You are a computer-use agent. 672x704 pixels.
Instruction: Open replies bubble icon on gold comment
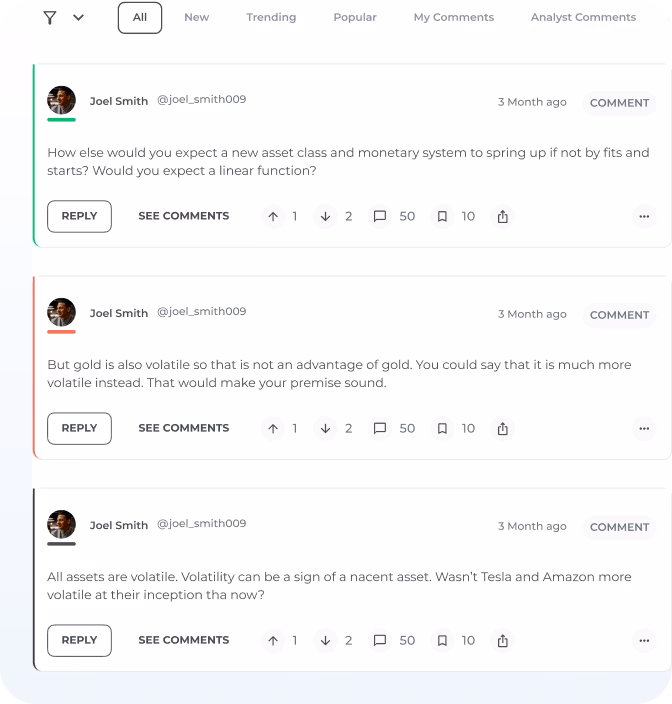tap(380, 429)
